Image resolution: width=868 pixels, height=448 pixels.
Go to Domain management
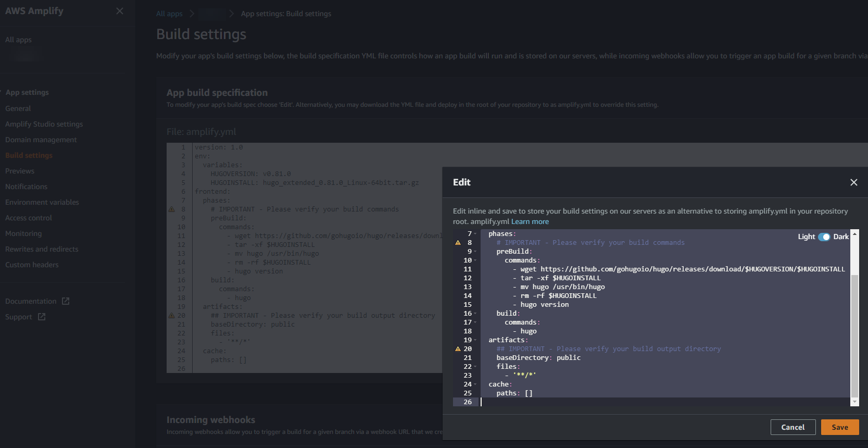click(41, 140)
